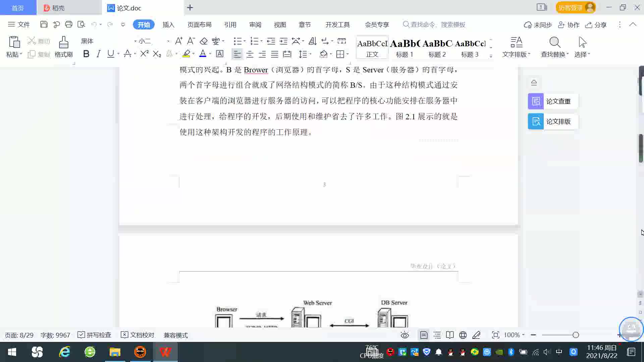Click the character border A icon
This screenshot has height=362, width=644.
pyautogui.click(x=220, y=54)
